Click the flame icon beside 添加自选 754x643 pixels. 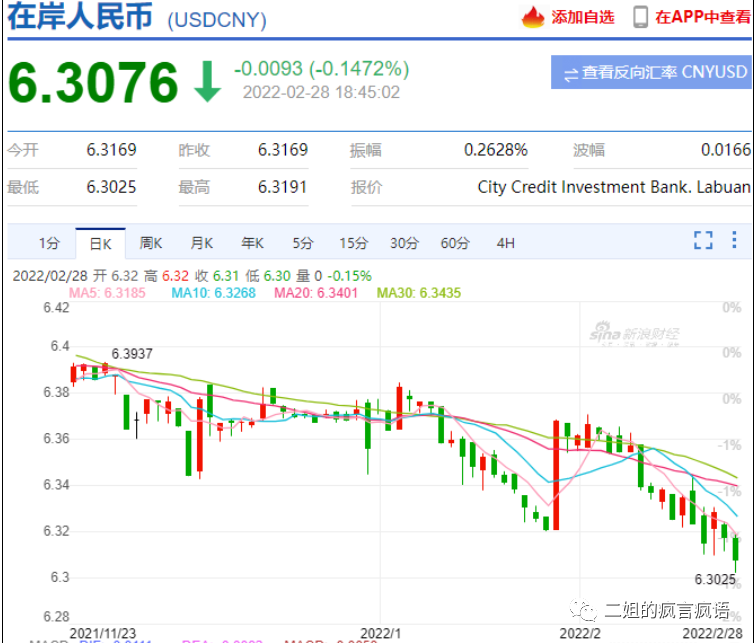coord(533,17)
